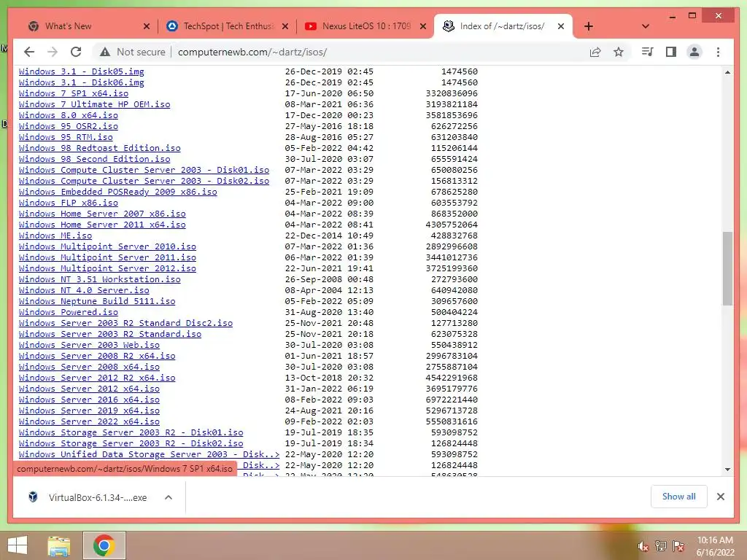This screenshot has width=747, height=560.
Task: Click Show all downloads button
Action: coord(678,497)
